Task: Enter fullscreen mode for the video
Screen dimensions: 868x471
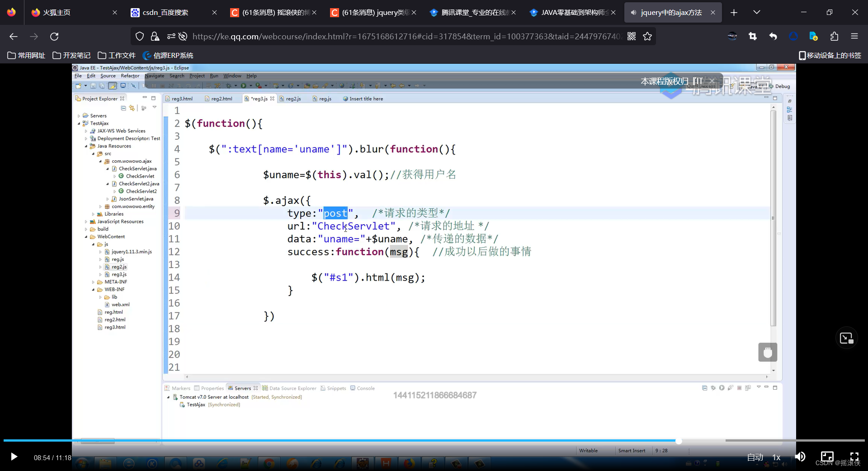Action: [x=854, y=457]
